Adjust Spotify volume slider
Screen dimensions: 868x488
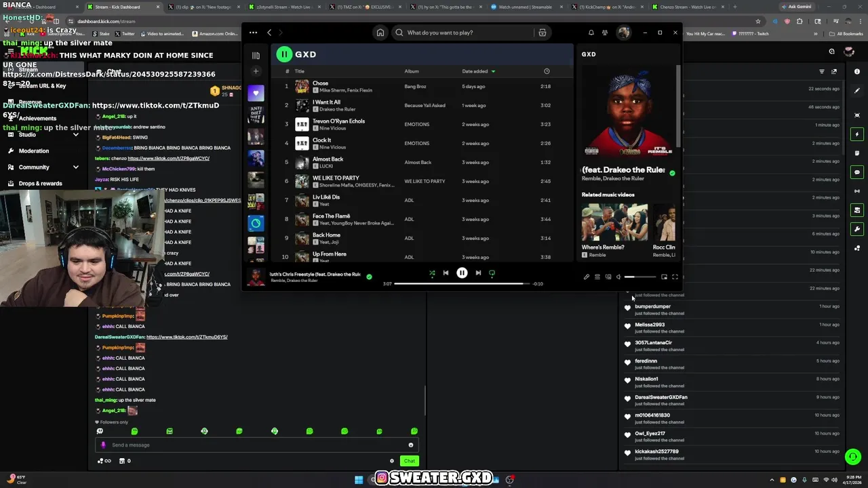(x=640, y=277)
